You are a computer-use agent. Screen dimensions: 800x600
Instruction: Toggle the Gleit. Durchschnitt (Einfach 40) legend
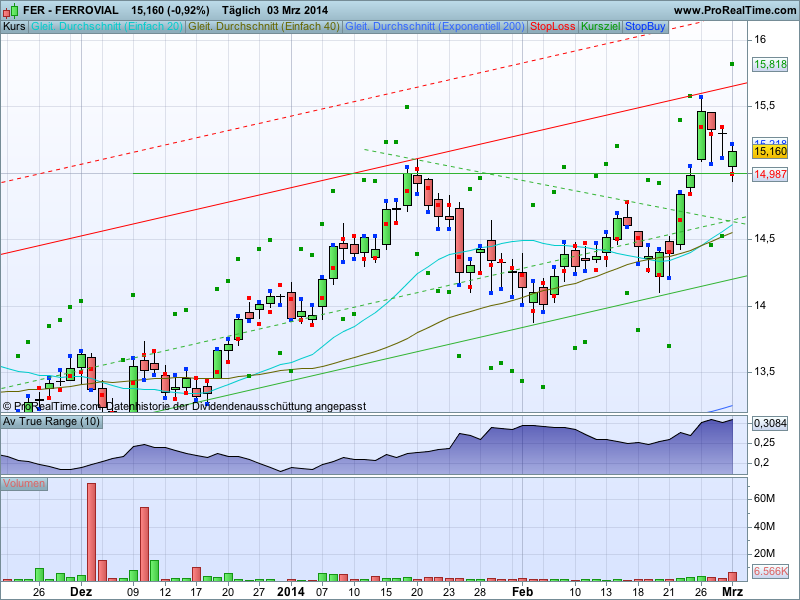pyautogui.click(x=264, y=25)
